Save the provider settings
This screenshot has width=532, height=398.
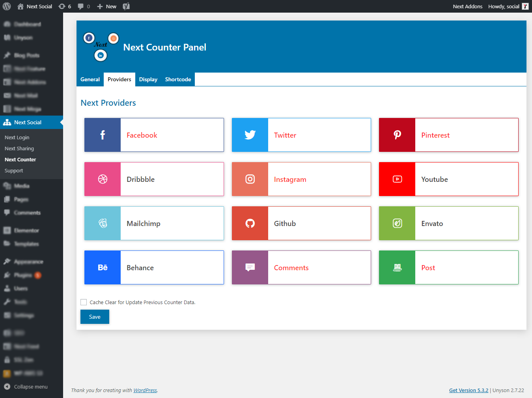pos(95,317)
